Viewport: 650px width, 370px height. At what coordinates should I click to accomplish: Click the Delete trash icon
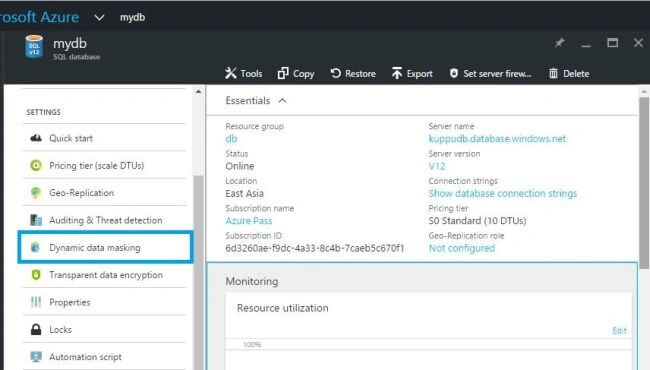pos(553,73)
